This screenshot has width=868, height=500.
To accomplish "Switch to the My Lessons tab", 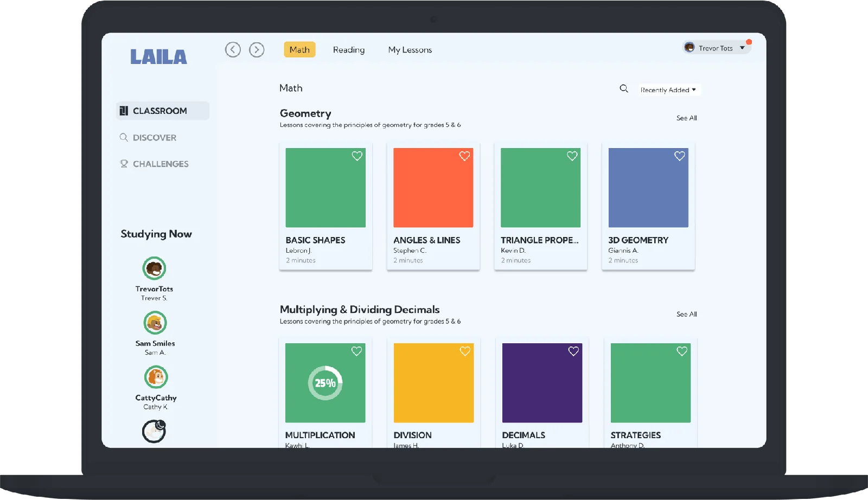I will point(410,50).
